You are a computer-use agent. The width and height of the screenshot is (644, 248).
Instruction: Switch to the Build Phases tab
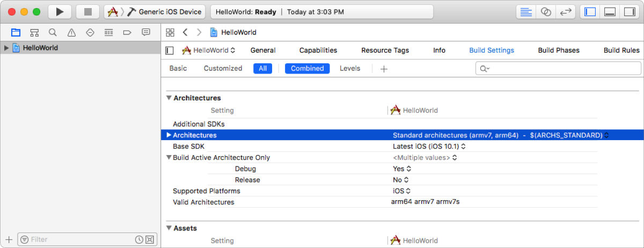pyautogui.click(x=558, y=50)
